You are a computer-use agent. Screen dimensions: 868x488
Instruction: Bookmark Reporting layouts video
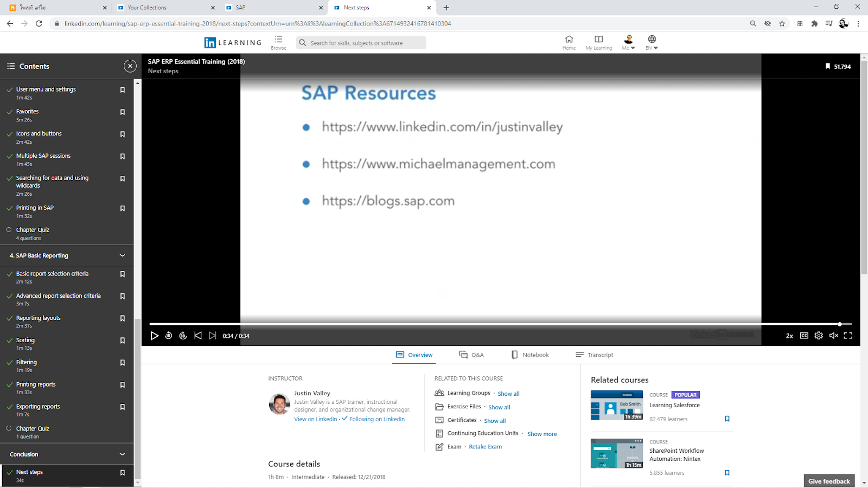(123, 319)
